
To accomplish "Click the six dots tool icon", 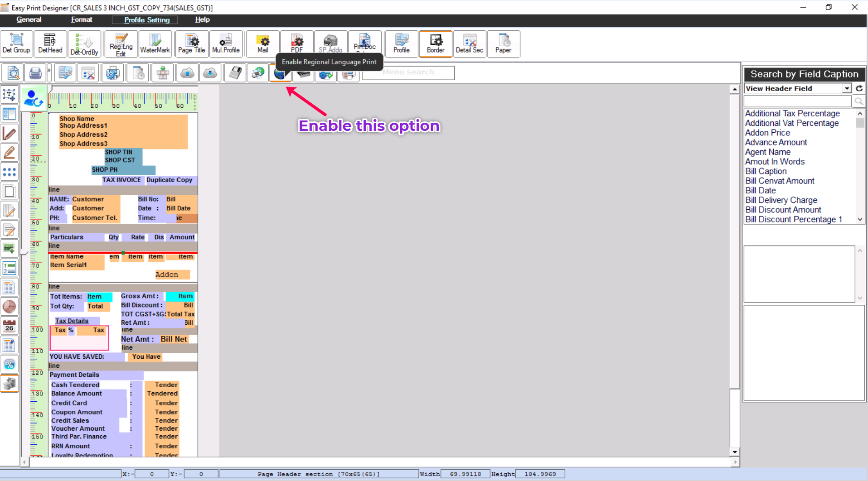I will tap(10, 172).
